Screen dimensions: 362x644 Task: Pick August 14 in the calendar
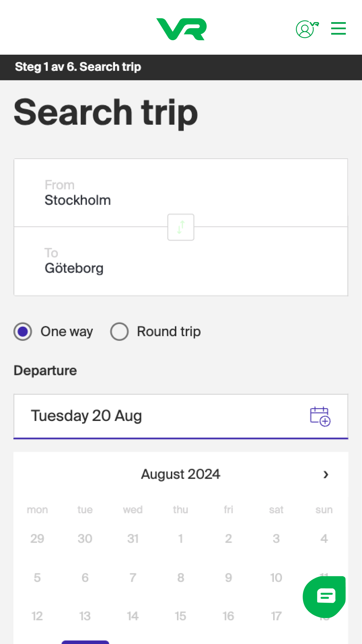(x=133, y=616)
